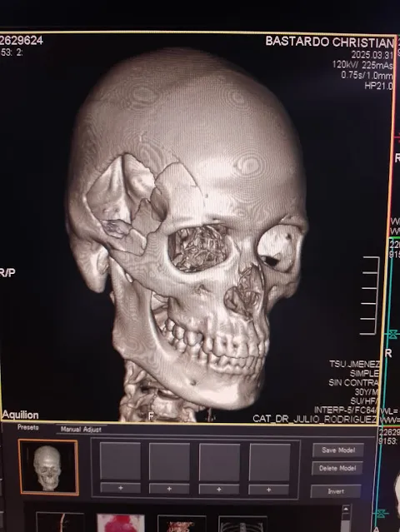
Task: Add a model with the first plus button
Action: [x=121, y=488]
